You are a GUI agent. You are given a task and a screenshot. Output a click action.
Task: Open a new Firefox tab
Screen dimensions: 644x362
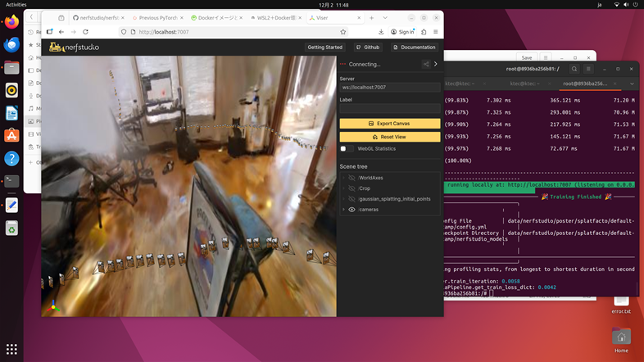[x=371, y=18]
